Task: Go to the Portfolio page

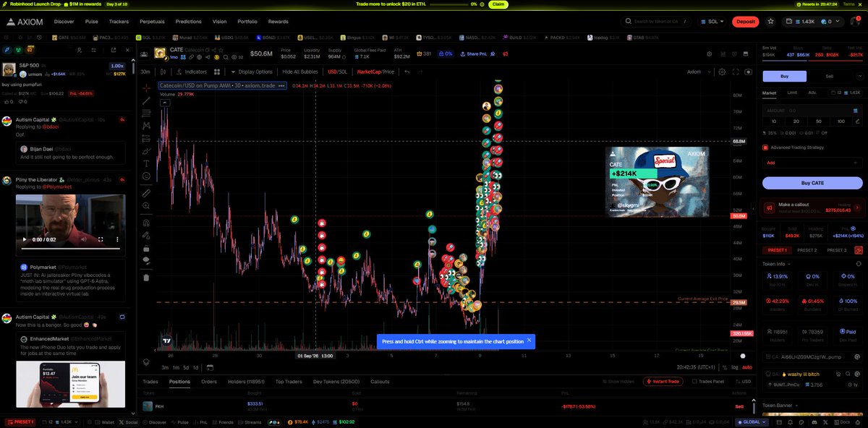Action: click(x=247, y=22)
